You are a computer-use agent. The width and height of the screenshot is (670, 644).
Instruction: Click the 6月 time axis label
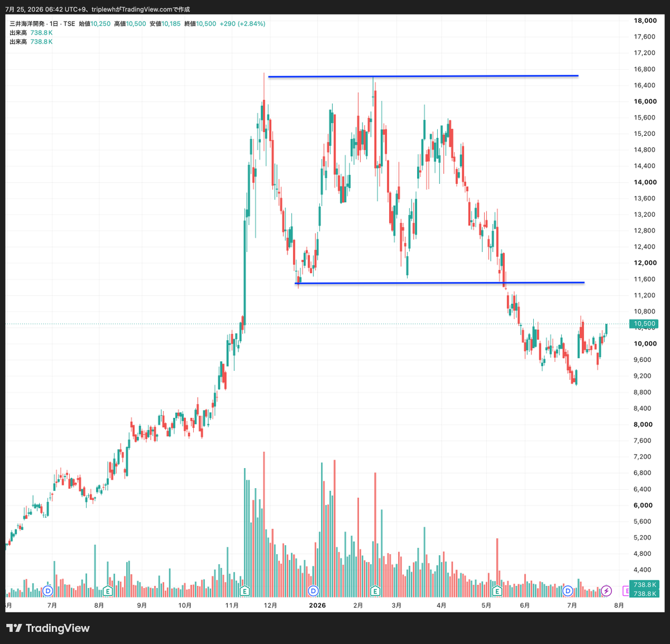coord(524,605)
